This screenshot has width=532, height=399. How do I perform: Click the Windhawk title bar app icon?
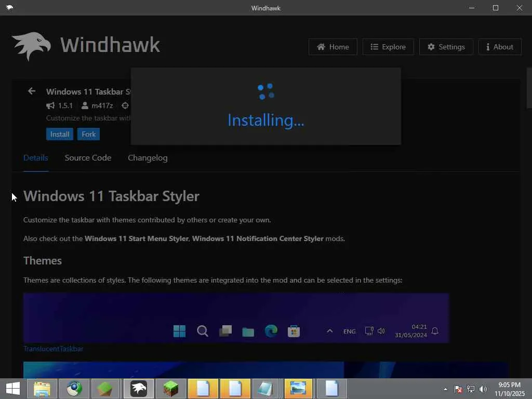point(9,7)
